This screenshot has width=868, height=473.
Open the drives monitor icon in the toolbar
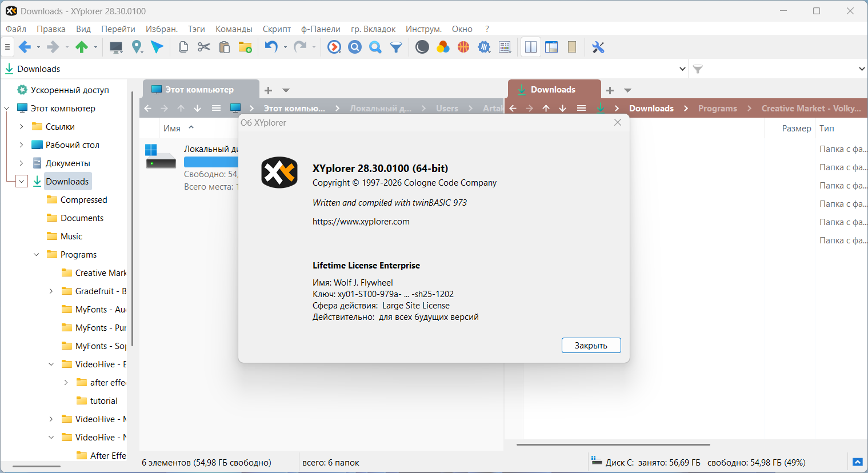(x=116, y=47)
